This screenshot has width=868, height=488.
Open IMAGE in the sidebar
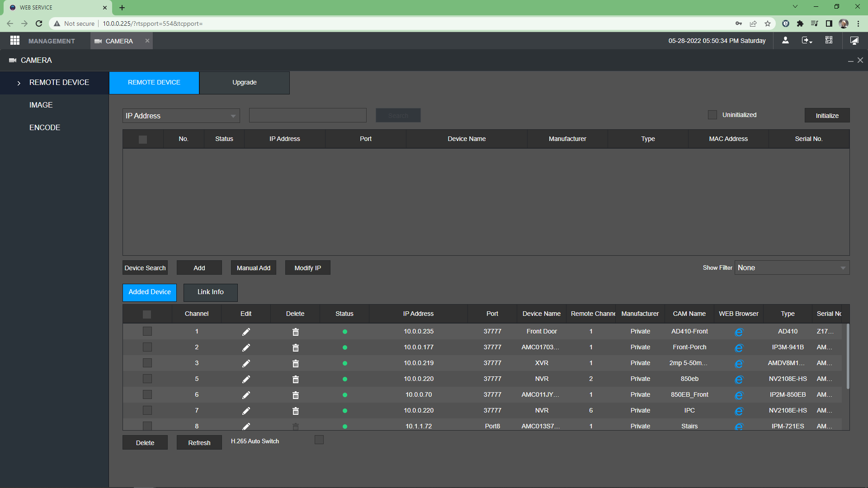tap(41, 105)
